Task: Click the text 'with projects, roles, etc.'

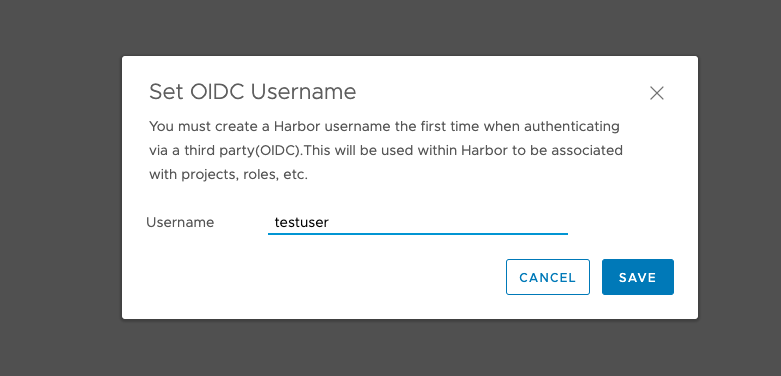Action: click(x=229, y=175)
